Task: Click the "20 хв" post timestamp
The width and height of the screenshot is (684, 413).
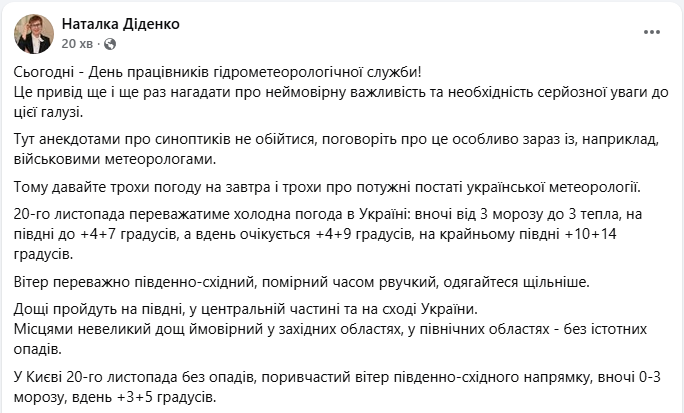Action: pos(79,44)
